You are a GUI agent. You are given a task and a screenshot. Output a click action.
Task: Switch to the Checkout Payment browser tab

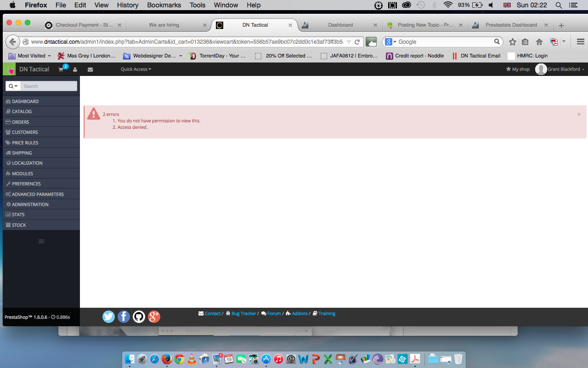(84, 25)
